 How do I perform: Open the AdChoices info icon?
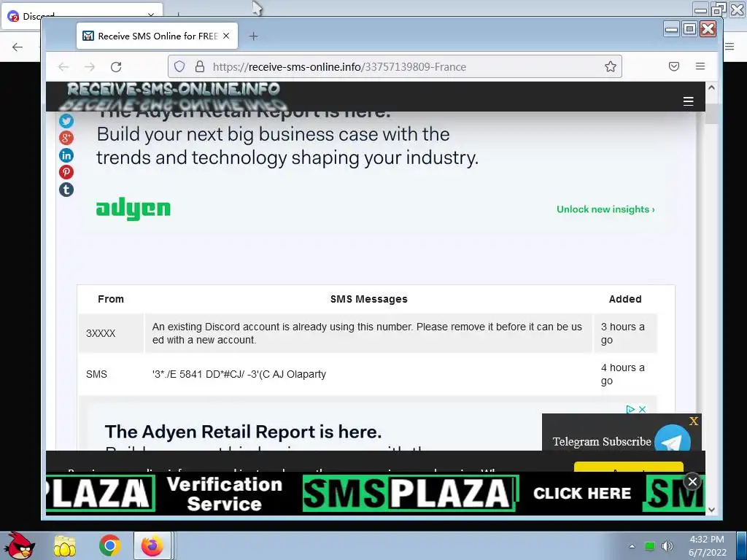click(630, 409)
